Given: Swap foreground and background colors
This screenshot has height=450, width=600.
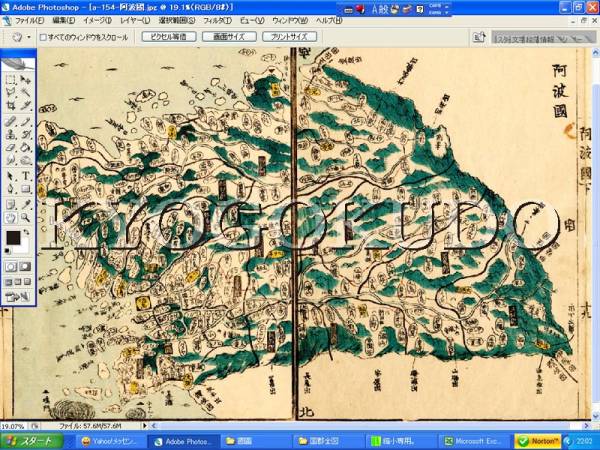Looking at the screenshot, I should pyautogui.click(x=26, y=232).
